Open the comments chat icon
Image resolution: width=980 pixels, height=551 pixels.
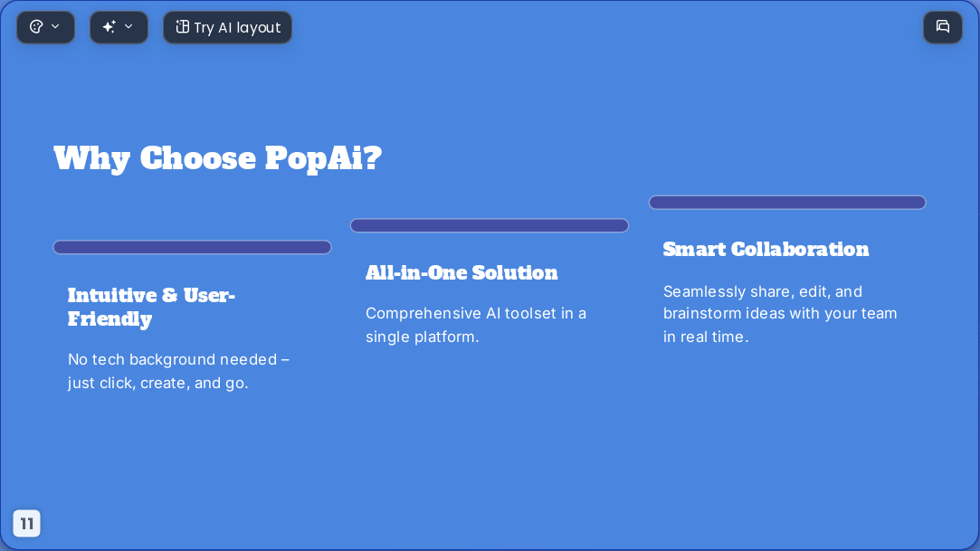tap(943, 27)
